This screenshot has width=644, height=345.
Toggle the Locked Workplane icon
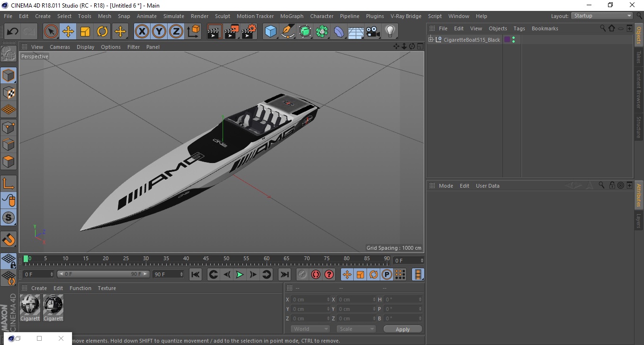[9, 261]
